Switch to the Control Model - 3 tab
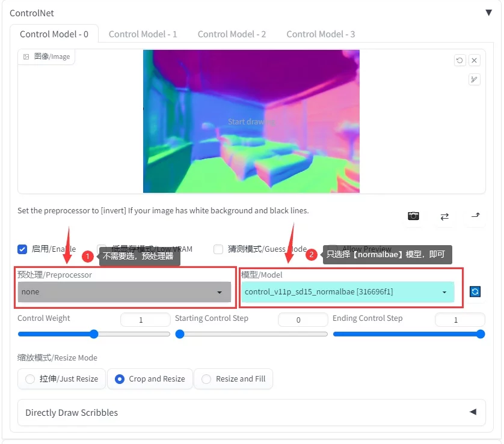This screenshot has height=444, width=504. [321, 34]
